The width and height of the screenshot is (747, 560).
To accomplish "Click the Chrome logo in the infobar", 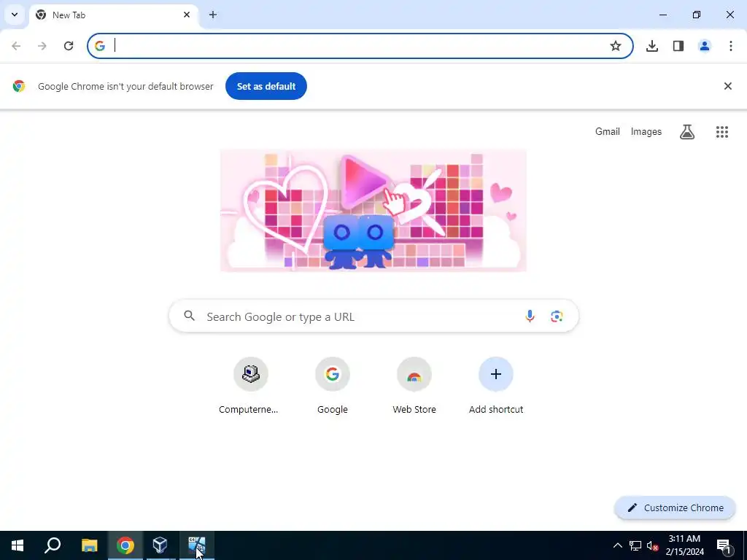I will (x=19, y=86).
